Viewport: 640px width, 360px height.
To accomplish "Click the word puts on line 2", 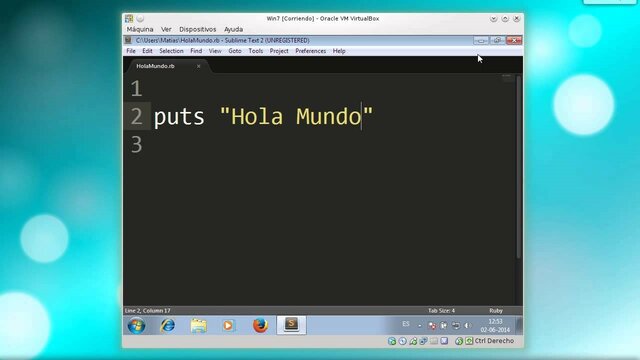I will (179, 117).
